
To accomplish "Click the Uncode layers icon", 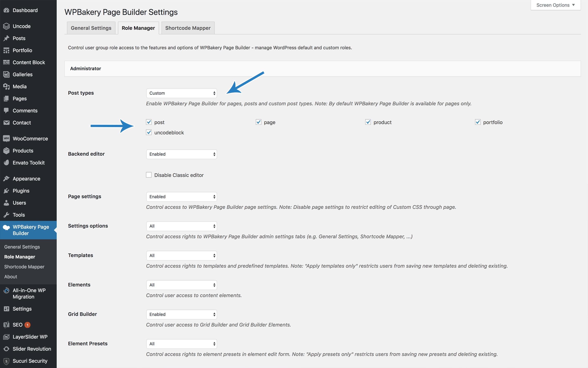I will pos(6,26).
